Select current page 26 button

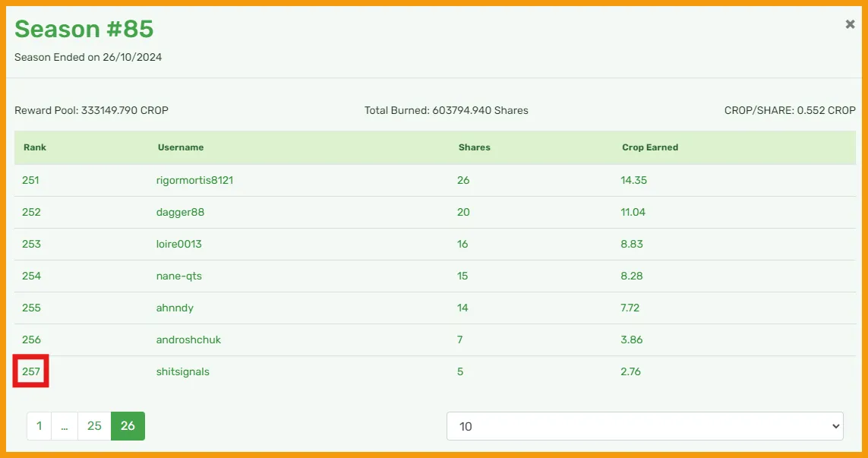point(128,426)
